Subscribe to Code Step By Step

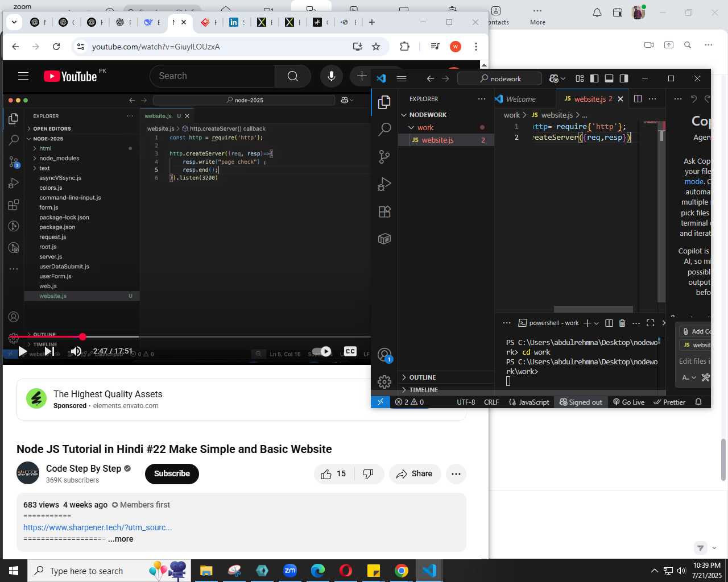point(172,474)
